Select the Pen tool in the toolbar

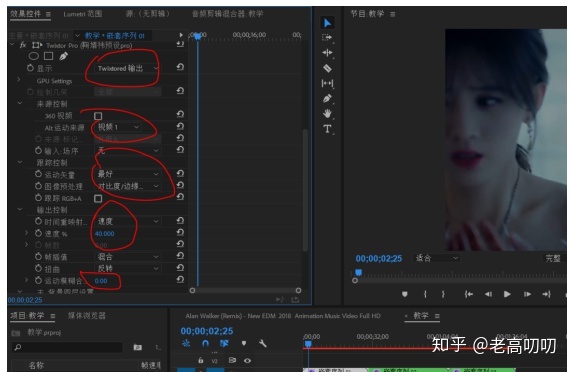coord(327,98)
